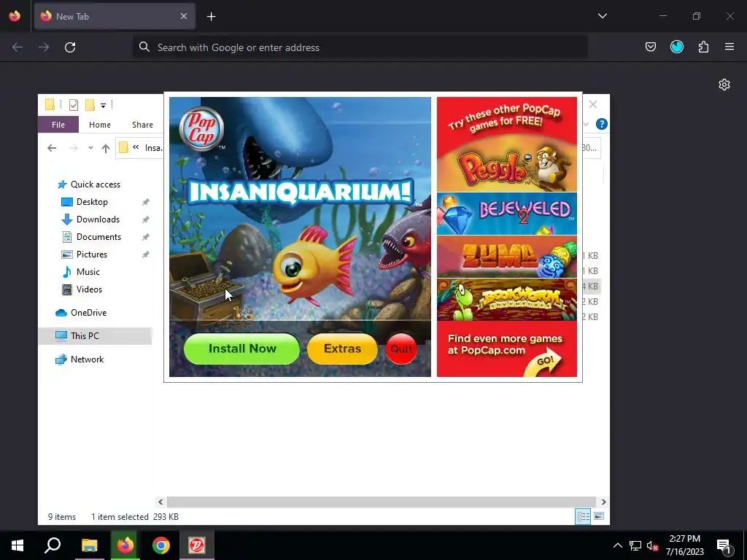747x560 pixels.
Task: Click the Install Now button
Action: pyautogui.click(x=241, y=349)
